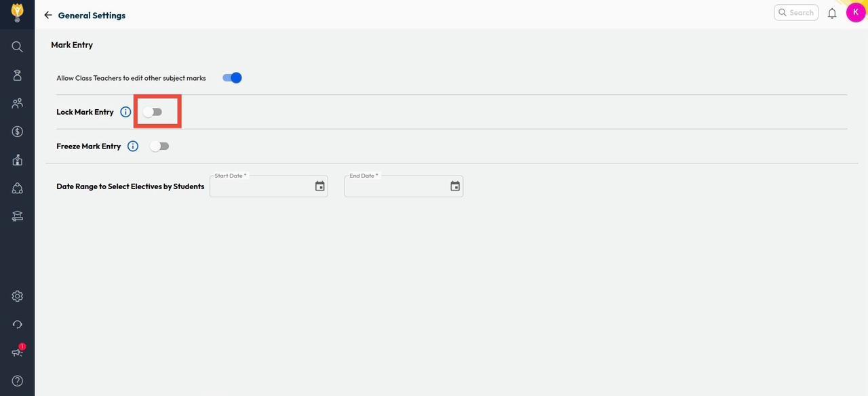Image resolution: width=868 pixels, height=396 pixels.
Task: Open the user profile avatar K
Action: pos(856,12)
